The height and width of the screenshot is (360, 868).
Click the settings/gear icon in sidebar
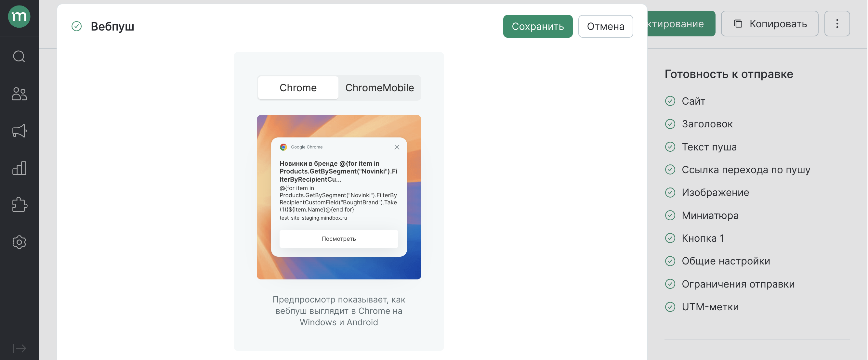pos(20,242)
